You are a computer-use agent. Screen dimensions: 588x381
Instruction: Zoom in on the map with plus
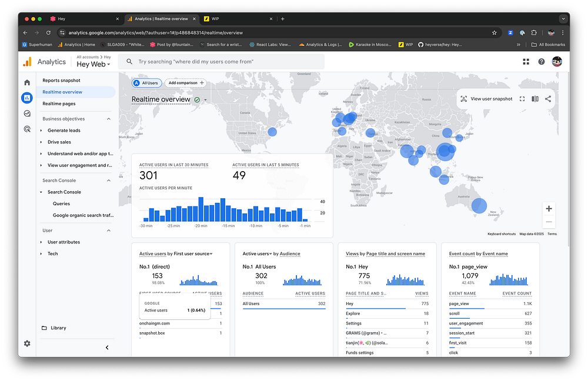point(549,209)
